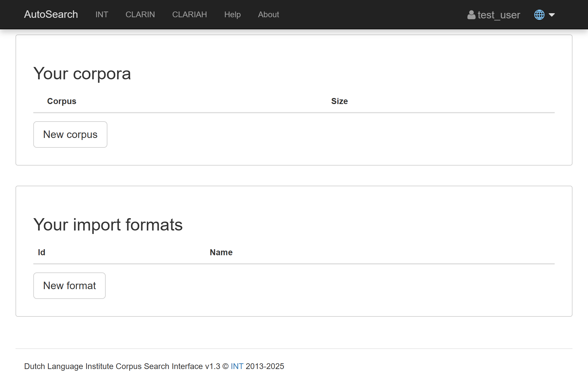The height and width of the screenshot is (388, 588).
Task: Create a New format
Action: click(69, 286)
